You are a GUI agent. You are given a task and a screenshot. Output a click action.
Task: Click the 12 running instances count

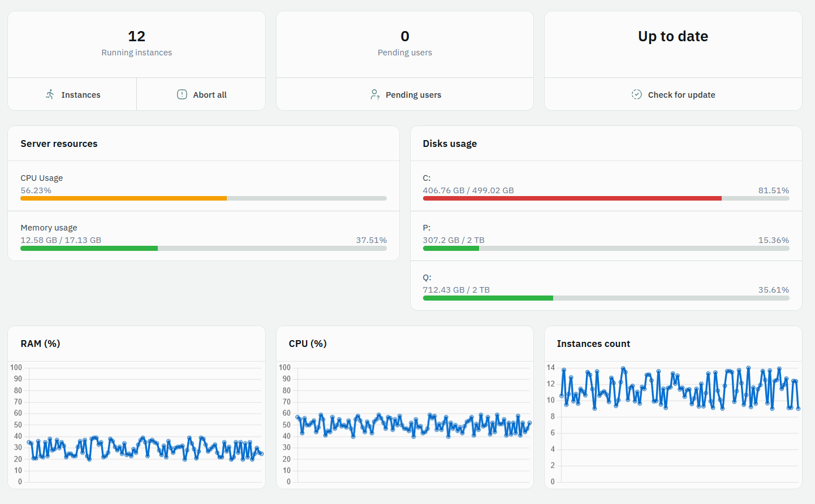tap(137, 36)
